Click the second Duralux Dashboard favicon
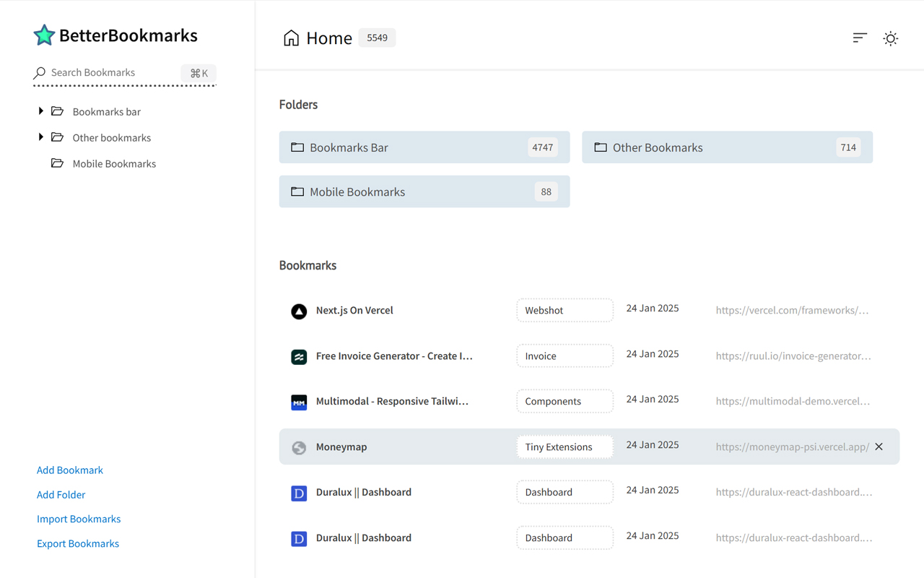This screenshot has height=578, width=924. click(299, 538)
